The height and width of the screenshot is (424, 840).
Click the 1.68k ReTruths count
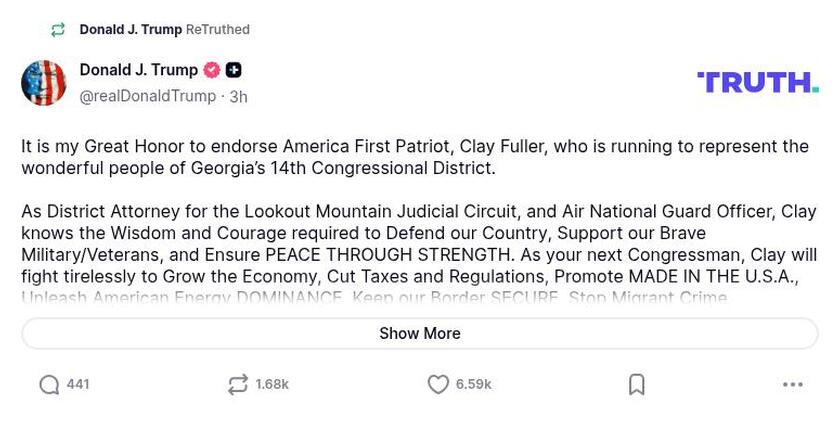(272, 385)
